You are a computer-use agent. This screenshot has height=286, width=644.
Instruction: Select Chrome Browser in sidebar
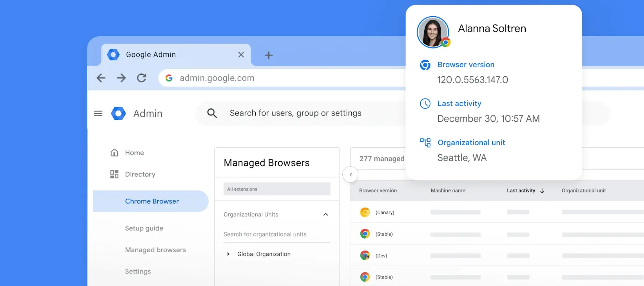click(x=151, y=201)
